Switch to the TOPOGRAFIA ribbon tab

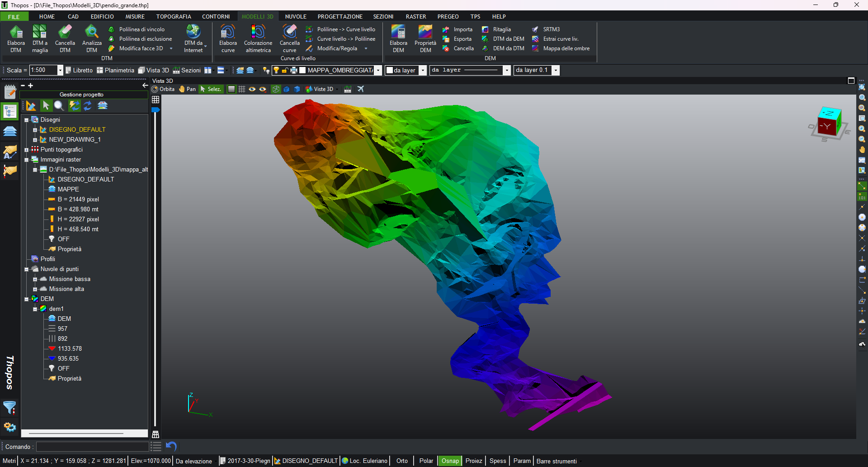click(174, 16)
